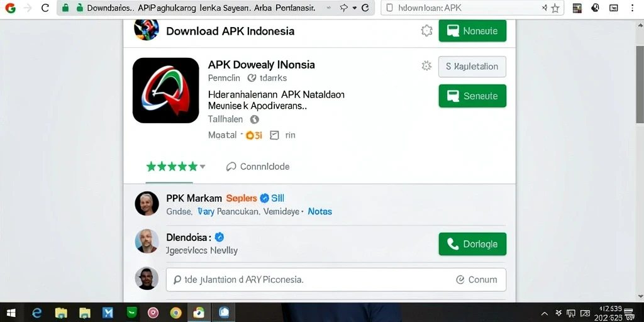Open the pink circular app in the taskbar
The width and height of the screenshot is (644, 322).
point(153,313)
